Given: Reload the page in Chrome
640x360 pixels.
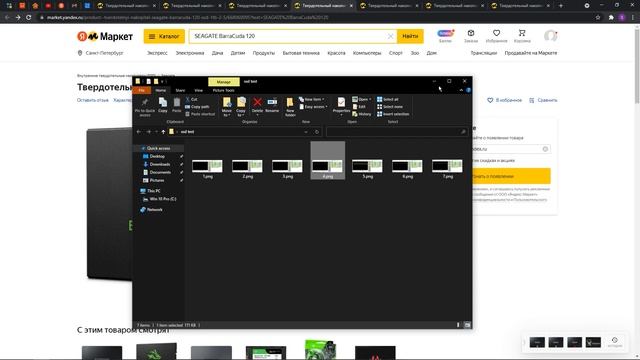Looking at the screenshot, I should (x=29, y=18).
